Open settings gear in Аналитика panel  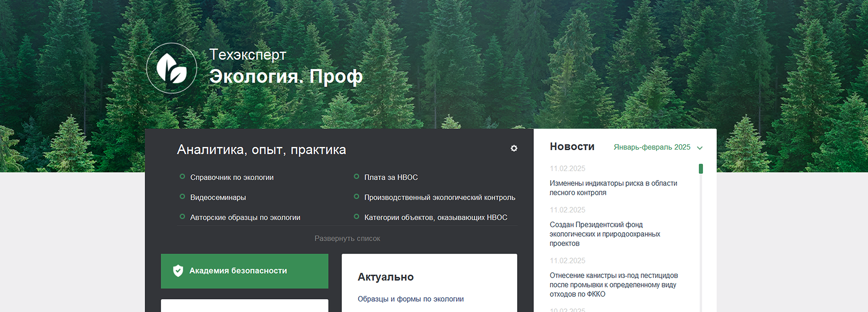514,148
